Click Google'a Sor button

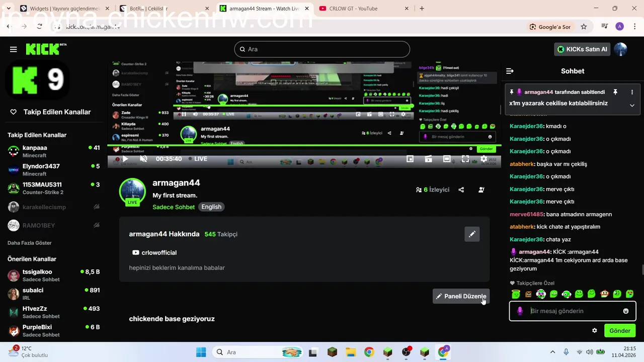(550, 27)
